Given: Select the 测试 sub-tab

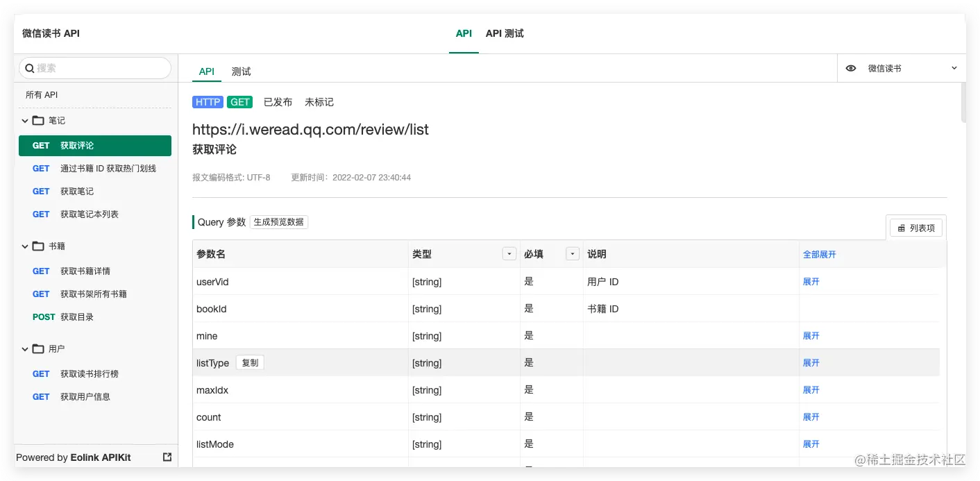Looking at the screenshot, I should (x=241, y=71).
